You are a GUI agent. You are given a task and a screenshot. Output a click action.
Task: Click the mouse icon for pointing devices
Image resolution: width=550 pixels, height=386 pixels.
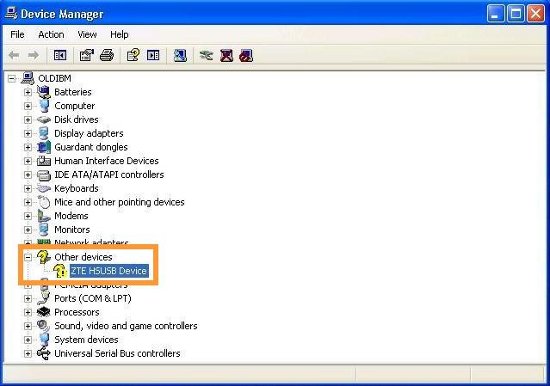44,202
